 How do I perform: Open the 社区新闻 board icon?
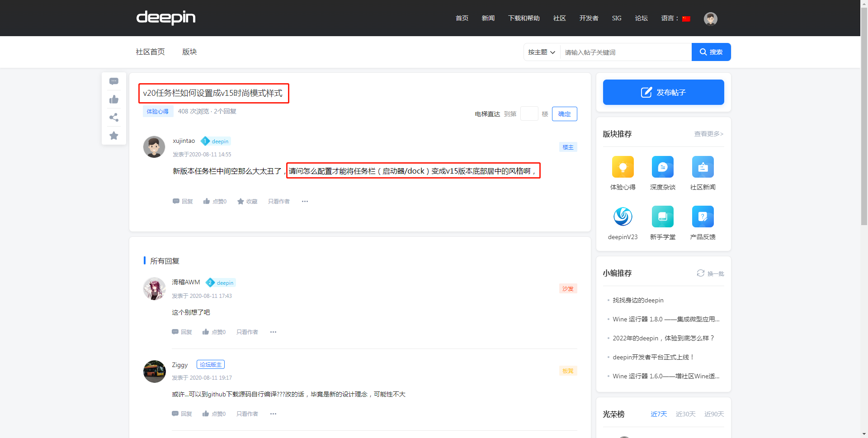point(703,167)
